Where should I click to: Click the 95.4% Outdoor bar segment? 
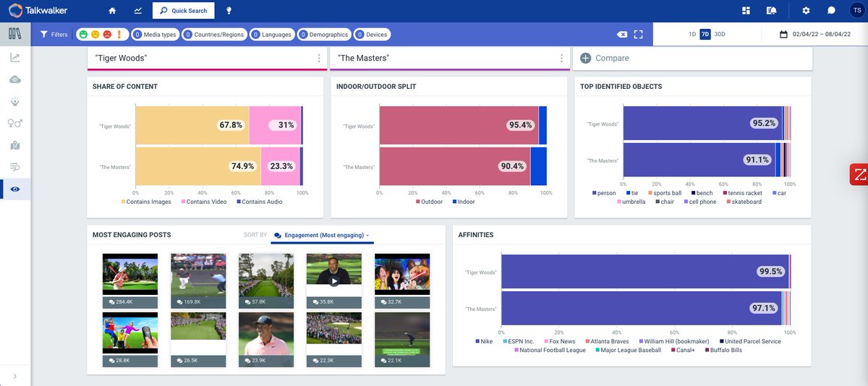(459, 125)
